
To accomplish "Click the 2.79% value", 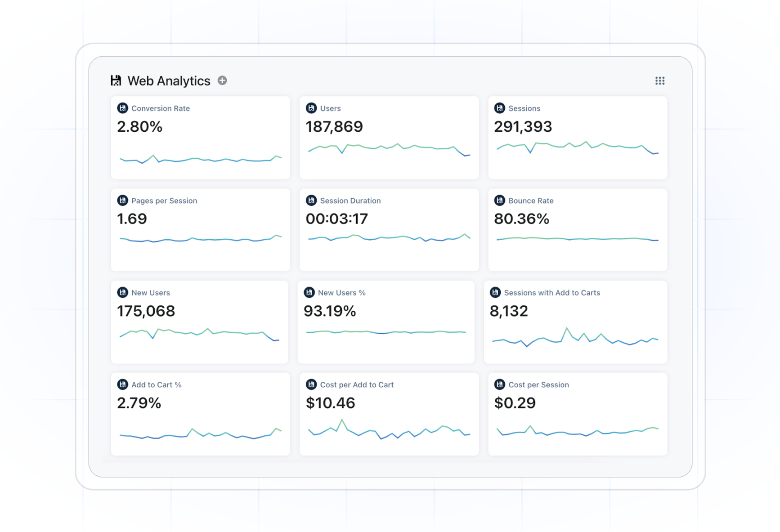I will click(x=139, y=403).
